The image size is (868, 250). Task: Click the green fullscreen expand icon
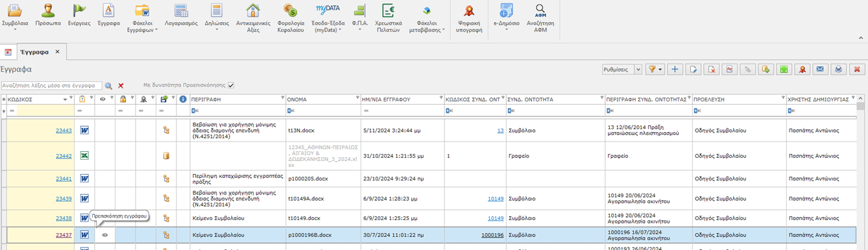784,69
